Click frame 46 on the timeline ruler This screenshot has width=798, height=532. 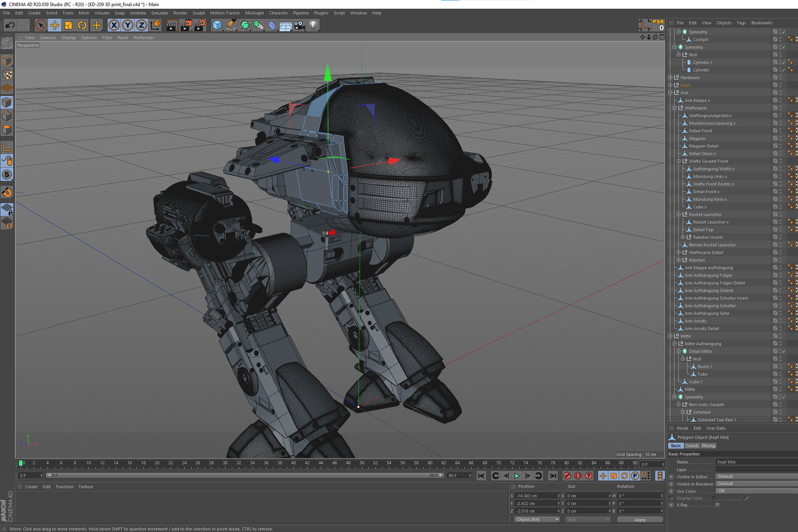[x=335, y=463]
